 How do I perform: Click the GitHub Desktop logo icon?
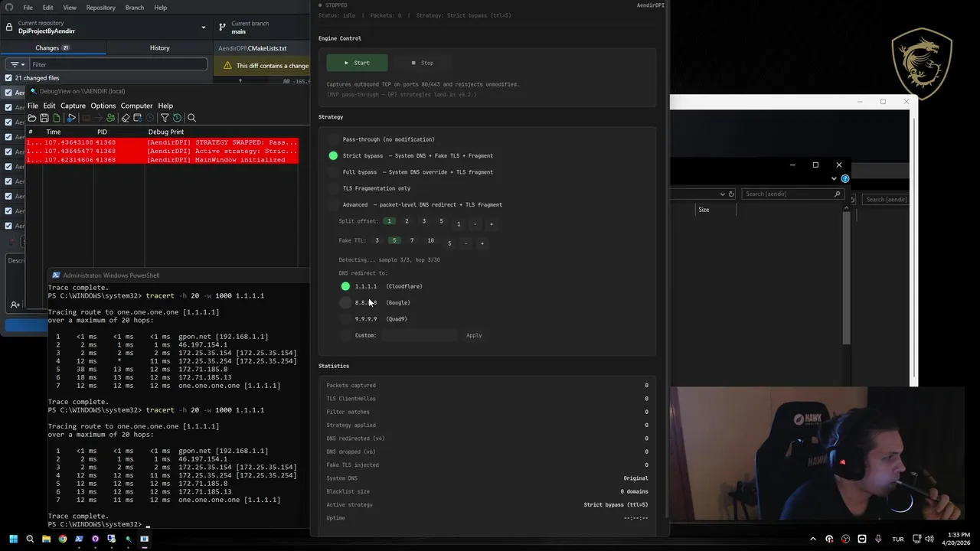point(10,7)
